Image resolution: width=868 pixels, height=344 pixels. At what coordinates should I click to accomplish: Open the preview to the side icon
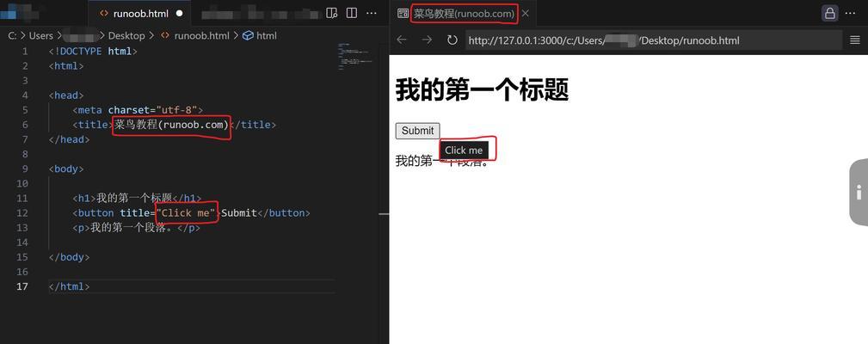coord(331,13)
